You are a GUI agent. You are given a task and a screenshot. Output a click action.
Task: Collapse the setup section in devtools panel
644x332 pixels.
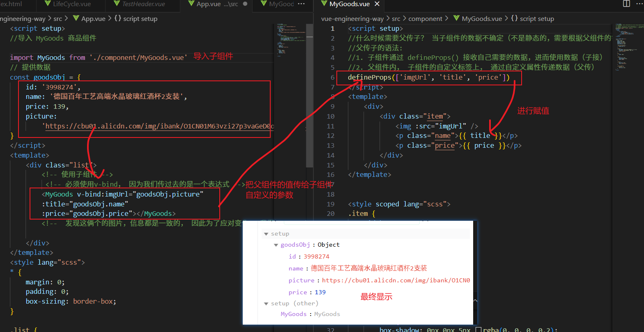[x=266, y=234]
